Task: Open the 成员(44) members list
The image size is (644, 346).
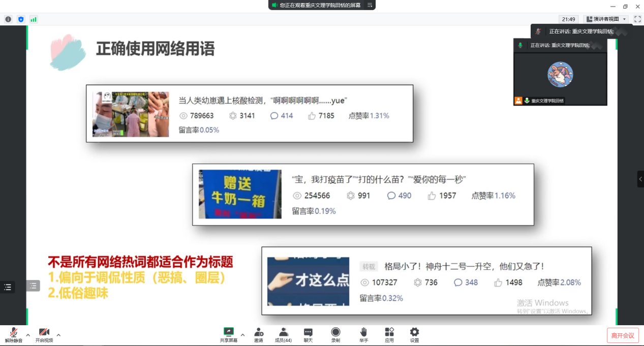Action: coord(283,335)
